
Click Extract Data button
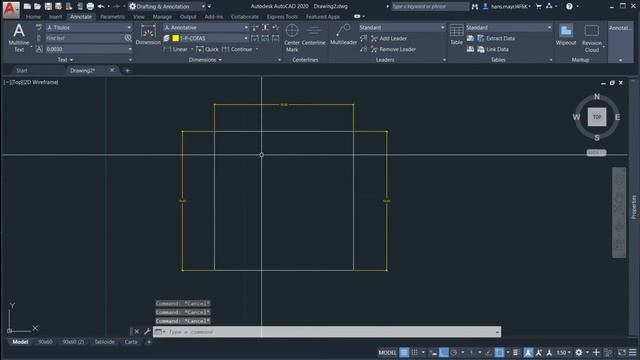coord(496,38)
